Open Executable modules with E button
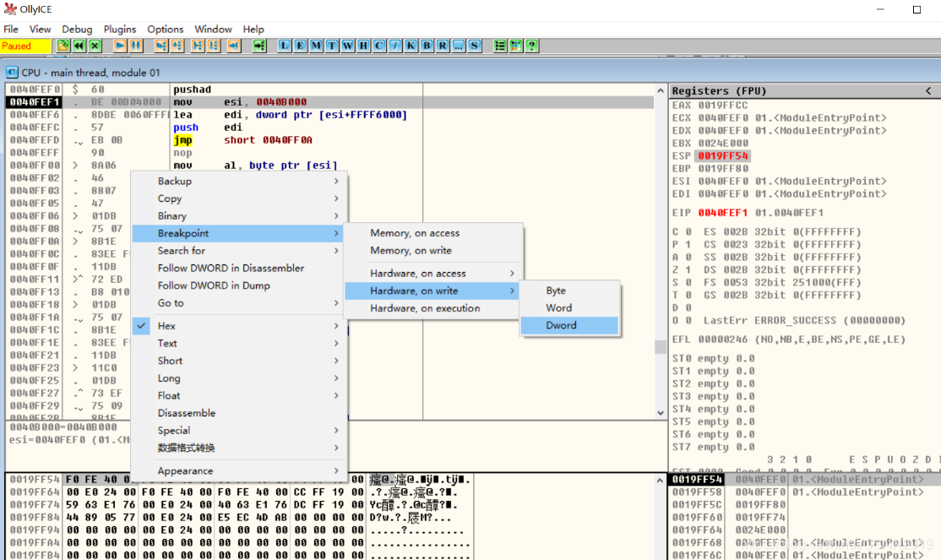 300,46
